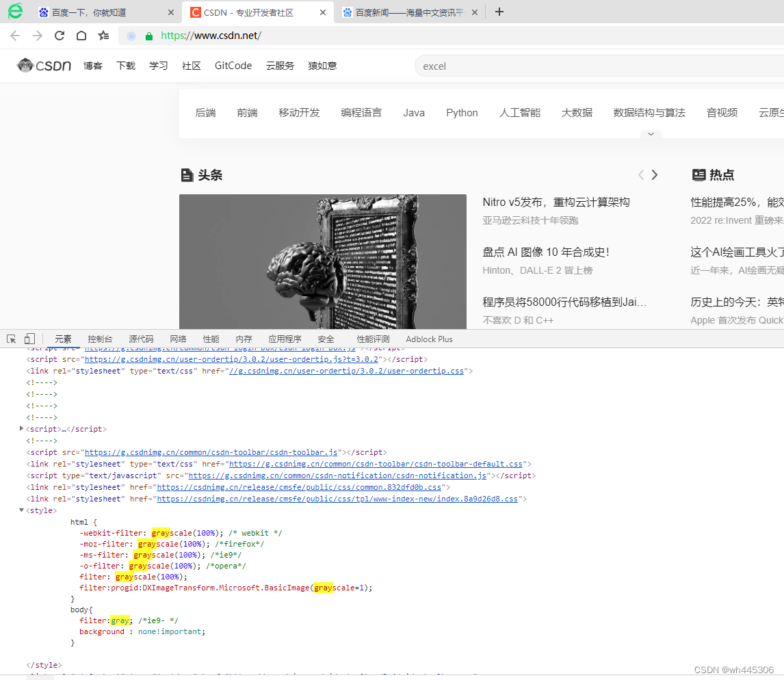784x680 pixels.
Task: Open the 安全 DevTools tab
Action: 326,339
